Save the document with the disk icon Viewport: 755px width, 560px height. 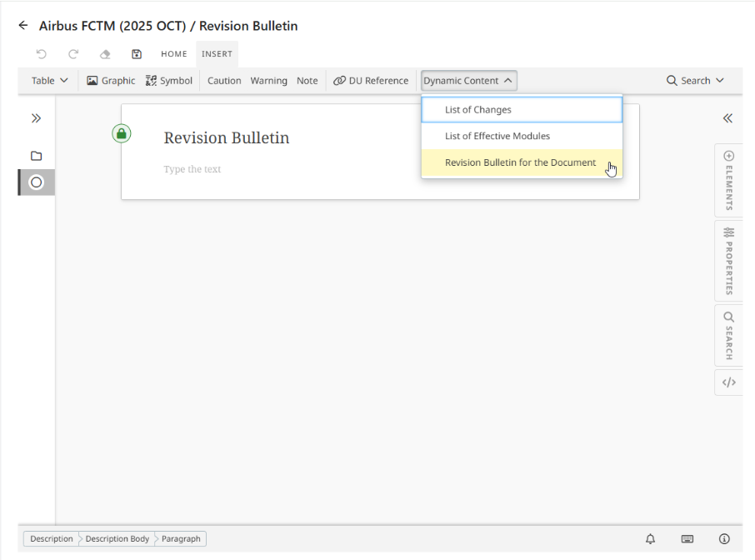pos(137,54)
